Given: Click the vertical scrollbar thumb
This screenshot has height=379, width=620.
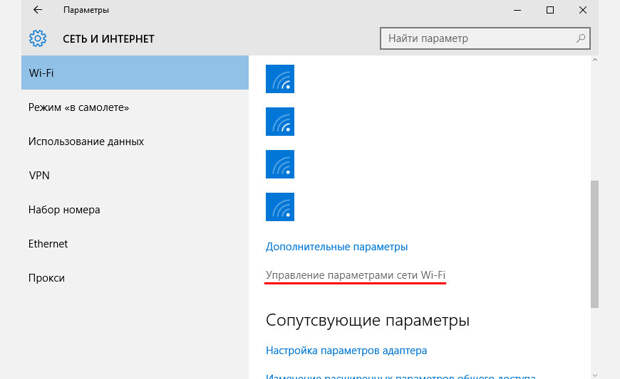Looking at the screenshot, I should [594, 244].
